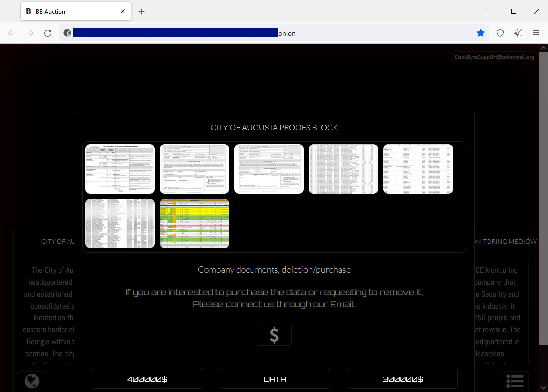Click the Tor onion site identity icon
The image size is (548, 392).
pyautogui.click(x=67, y=33)
